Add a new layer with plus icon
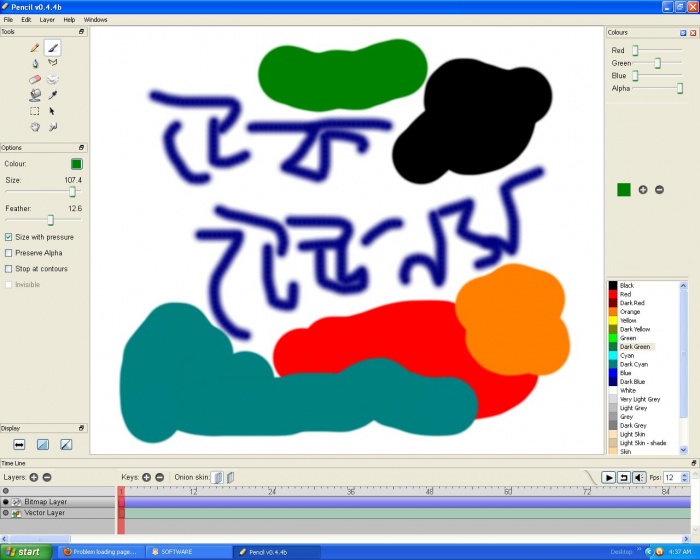700x560 pixels. point(34,477)
